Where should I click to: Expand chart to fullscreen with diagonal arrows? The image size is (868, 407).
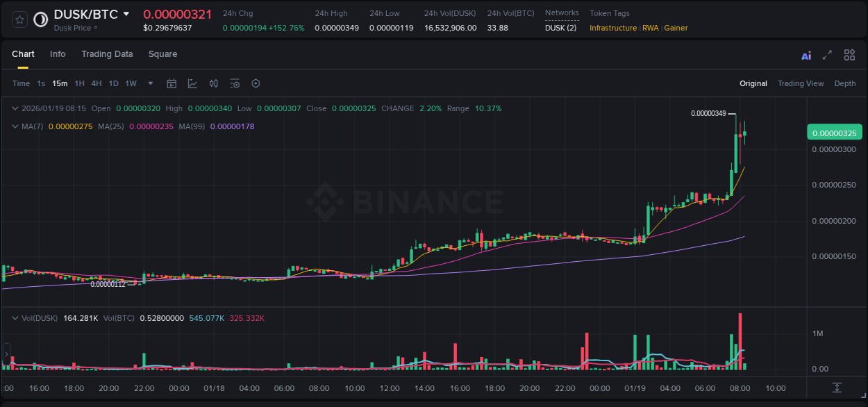[x=826, y=54]
